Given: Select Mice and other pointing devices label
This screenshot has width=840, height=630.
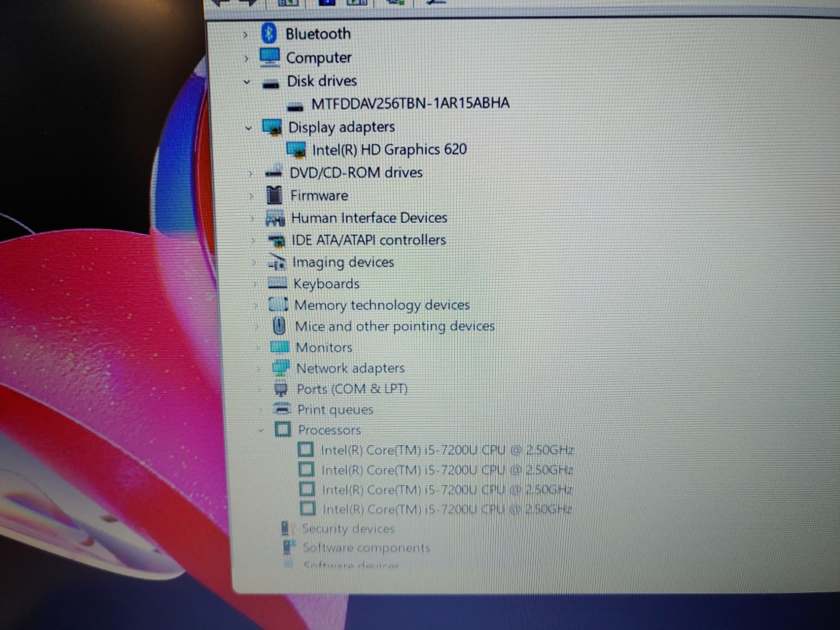Looking at the screenshot, I should [394, 326].
